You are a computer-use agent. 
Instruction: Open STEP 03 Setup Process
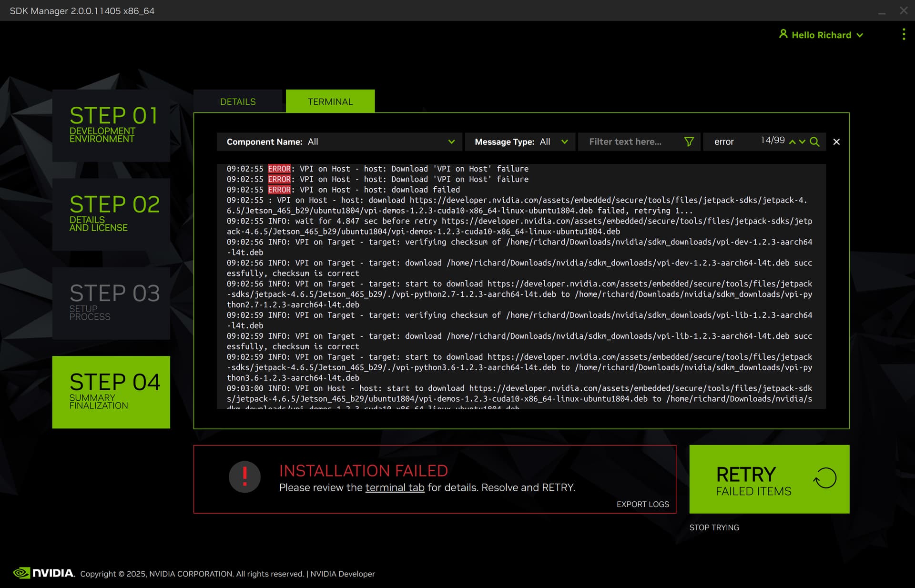[111, 303]
